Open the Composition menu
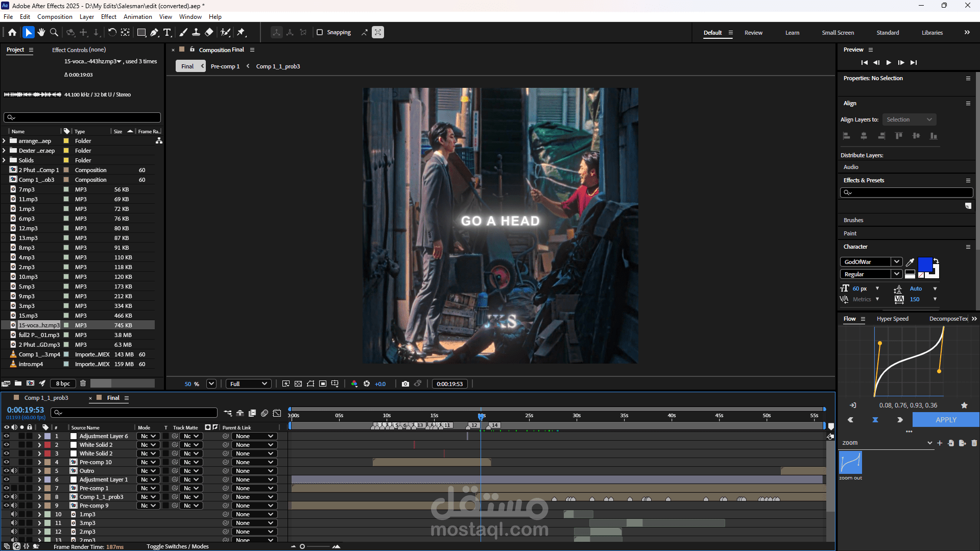The image size is (980, 551). point(55,17)
